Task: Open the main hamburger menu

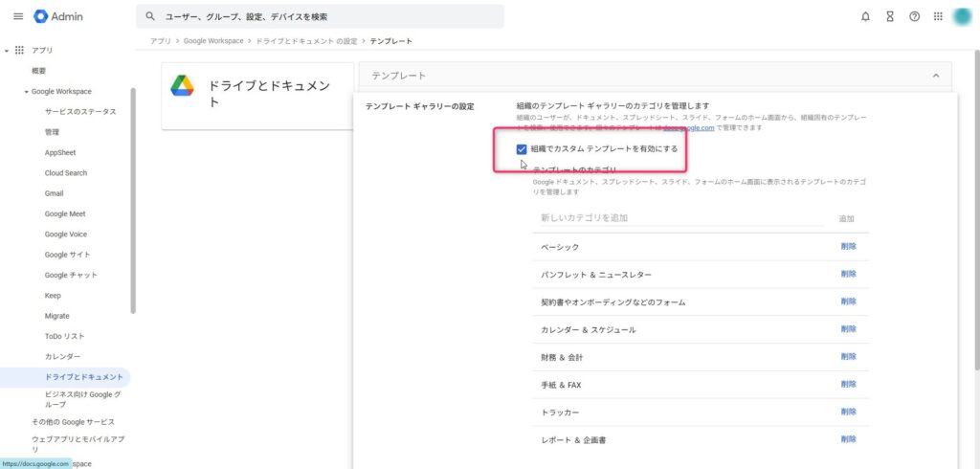Action: 18,17
